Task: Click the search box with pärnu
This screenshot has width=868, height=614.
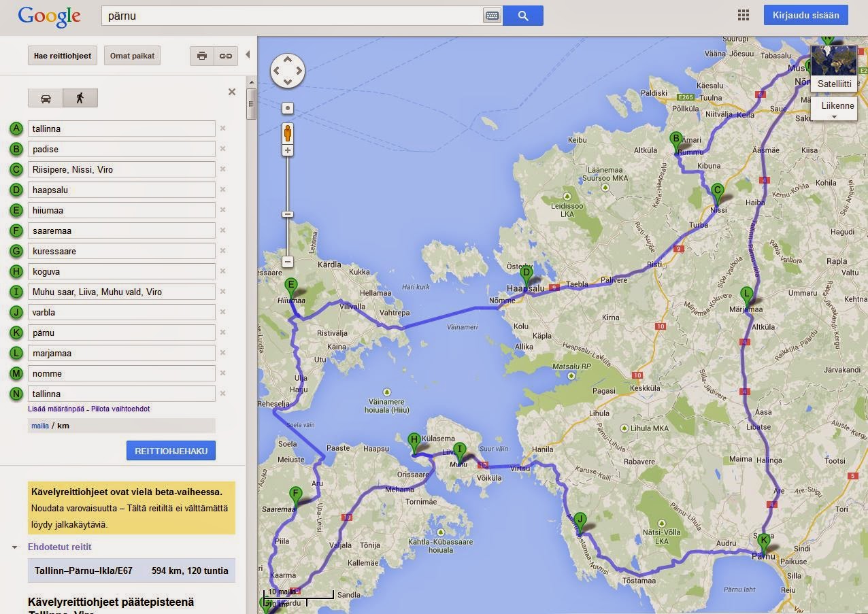Action: pos(293,16)
